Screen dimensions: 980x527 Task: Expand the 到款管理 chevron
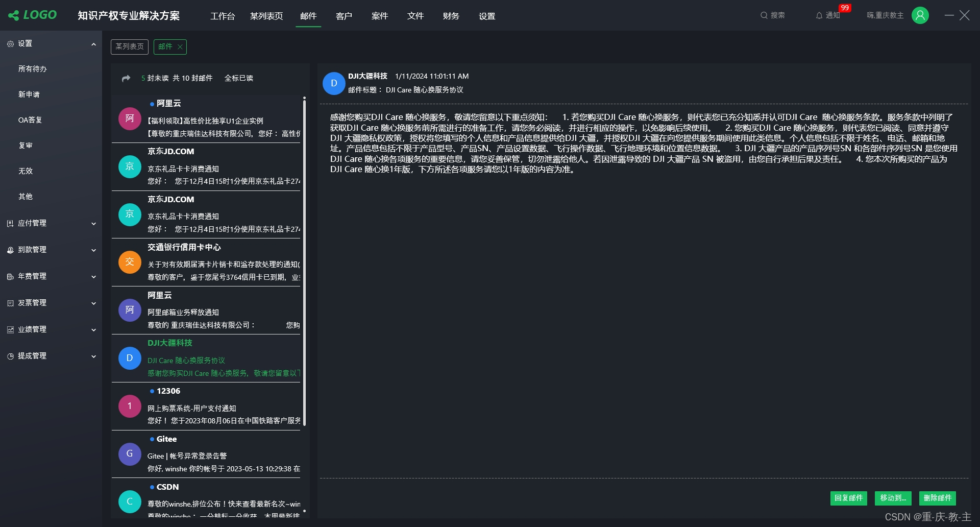tap(93, 250)
